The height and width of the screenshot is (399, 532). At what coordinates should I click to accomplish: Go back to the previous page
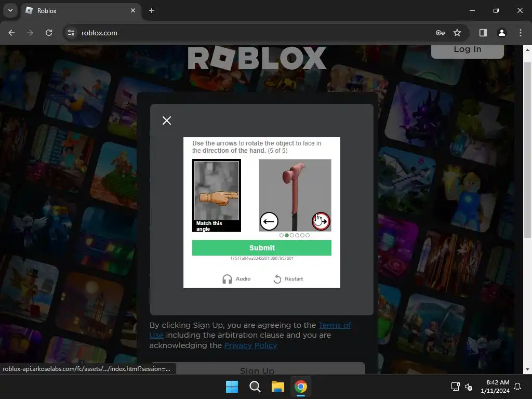pyautogui.click(x=11, y=33)
